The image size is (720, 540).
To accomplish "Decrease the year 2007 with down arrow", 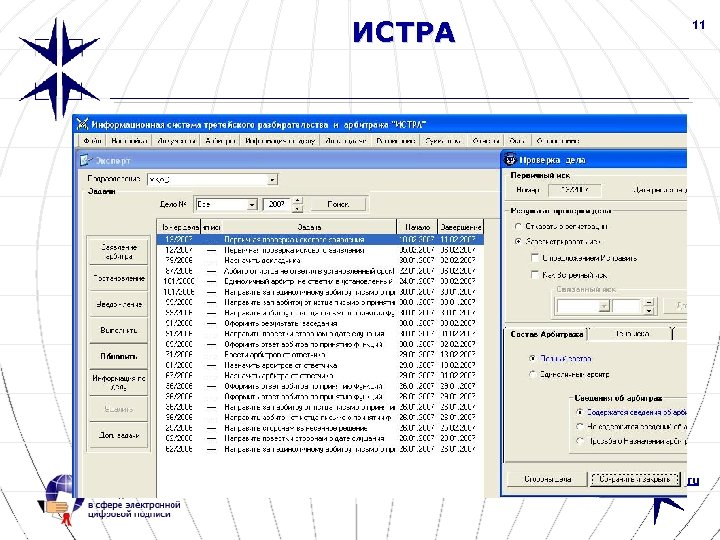I will 298,208.
